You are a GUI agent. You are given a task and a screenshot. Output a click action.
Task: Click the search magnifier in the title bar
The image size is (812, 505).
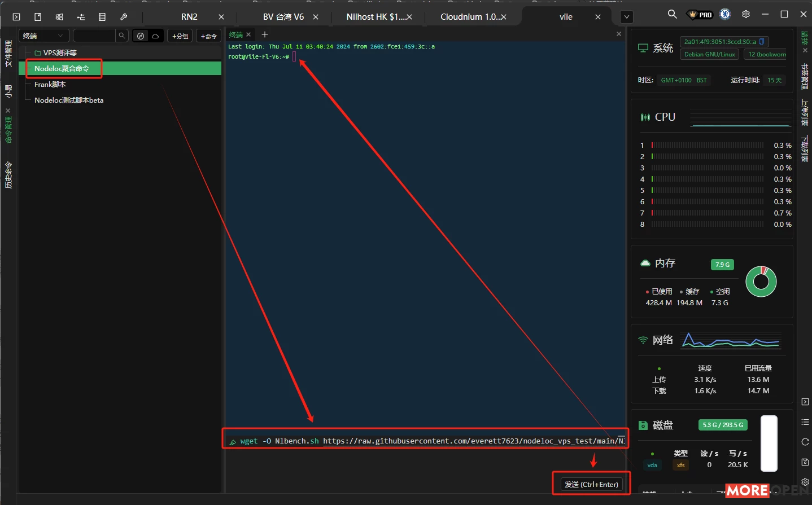point(672,14)
